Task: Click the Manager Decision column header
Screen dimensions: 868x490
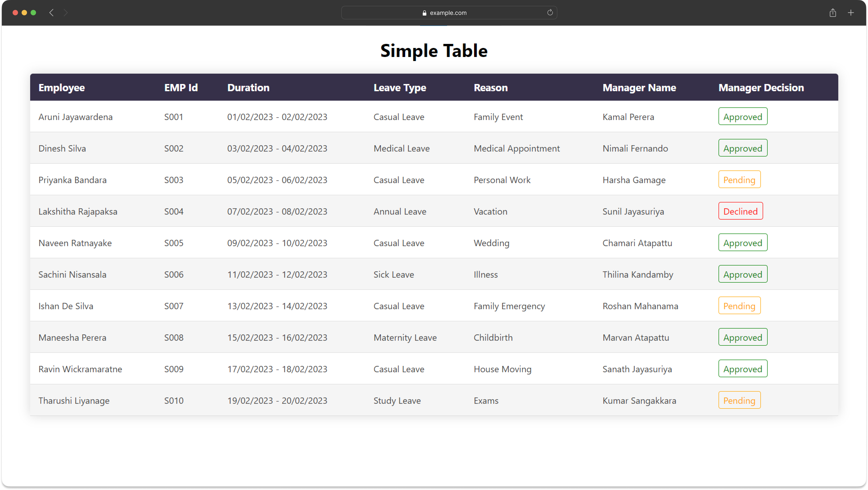Action: 761,88
